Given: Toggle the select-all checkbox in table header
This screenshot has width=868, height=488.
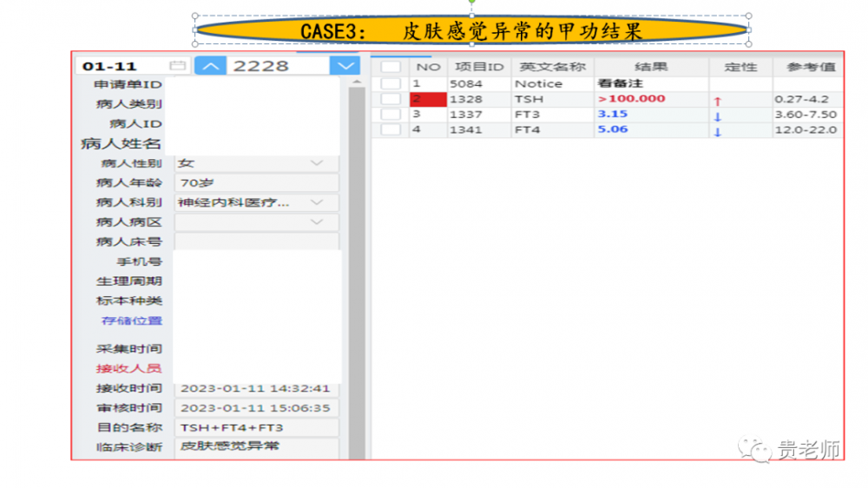Looking at the screenshot, I should [391, 67].
